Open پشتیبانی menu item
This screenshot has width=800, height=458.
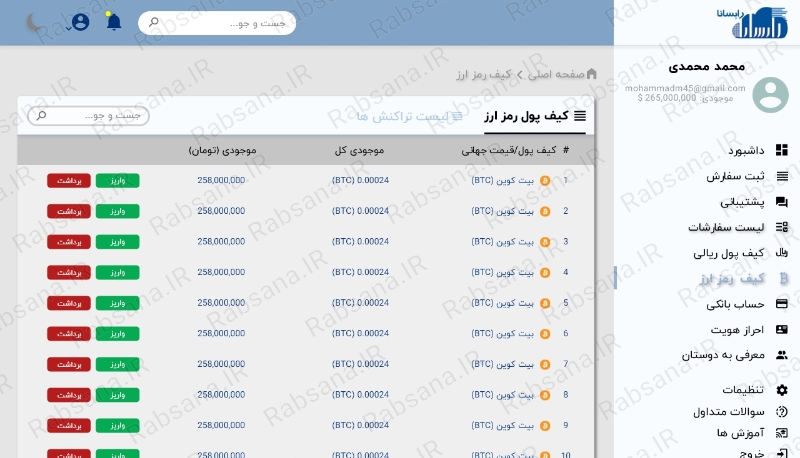point(742,202)
